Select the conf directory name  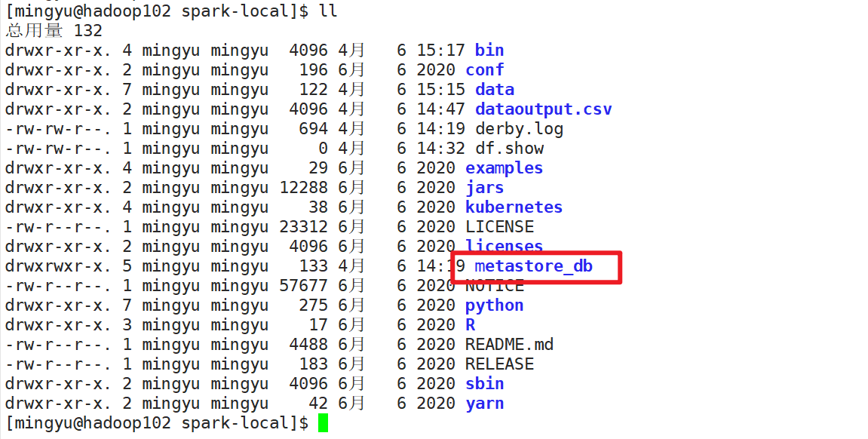click(484, 69)
